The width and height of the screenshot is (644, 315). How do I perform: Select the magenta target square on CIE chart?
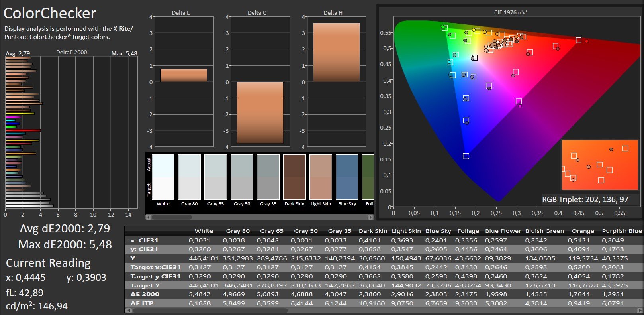pyautogui.click(x=519, y=102)
